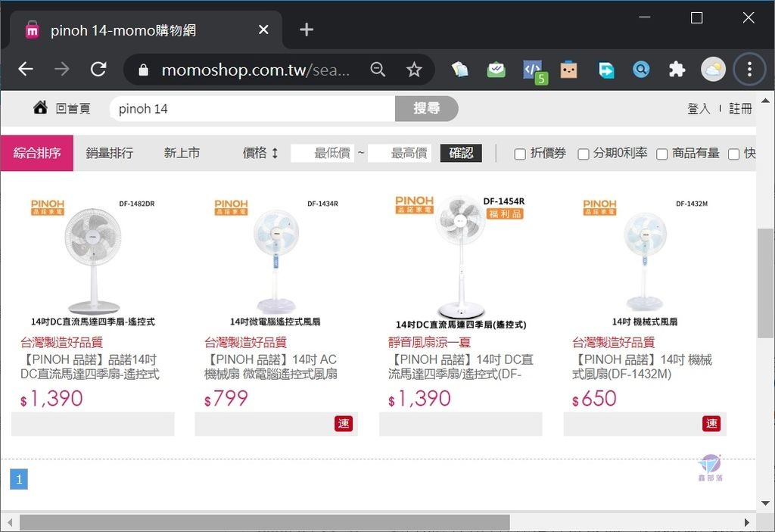Open the Chrome profile avatar
The width and height of the screenshot is (775, 532).
[x=713, y=69]
